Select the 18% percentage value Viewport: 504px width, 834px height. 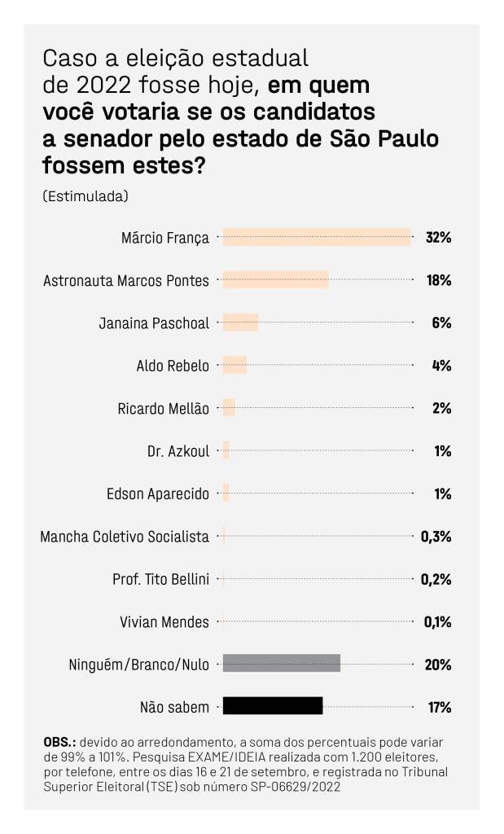(439, 280)
